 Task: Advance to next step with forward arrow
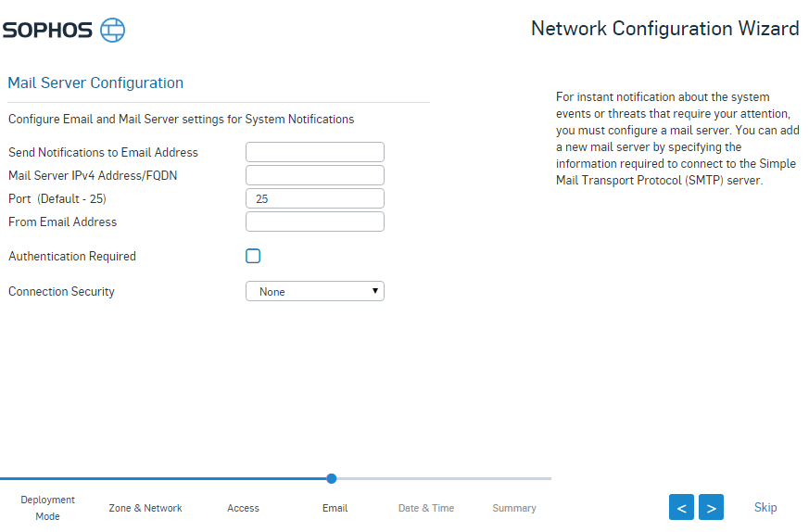pyautogui.click(x=711, y=507)
